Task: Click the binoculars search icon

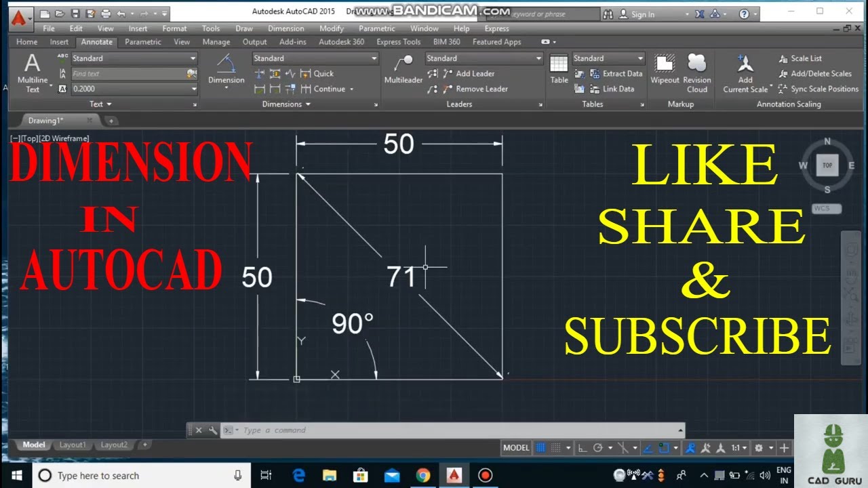Action: (x=608, y=14)
